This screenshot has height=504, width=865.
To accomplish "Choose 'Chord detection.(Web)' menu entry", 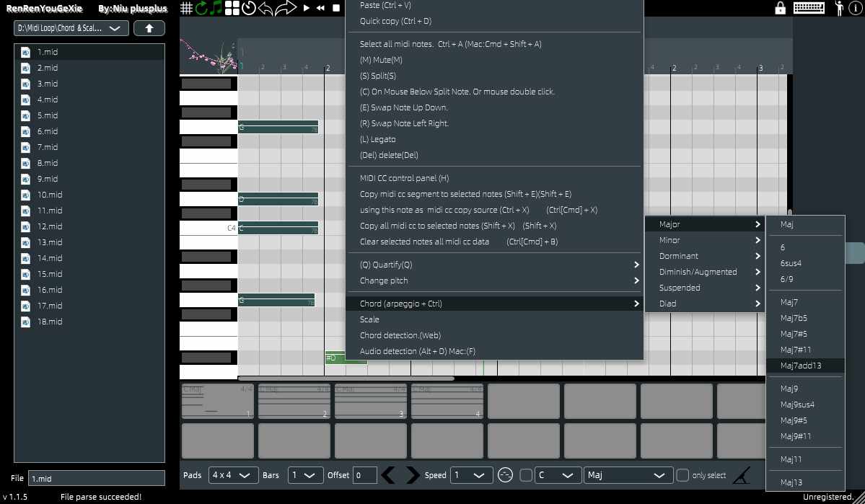I will pyautogui.click(x=400, y=335).
